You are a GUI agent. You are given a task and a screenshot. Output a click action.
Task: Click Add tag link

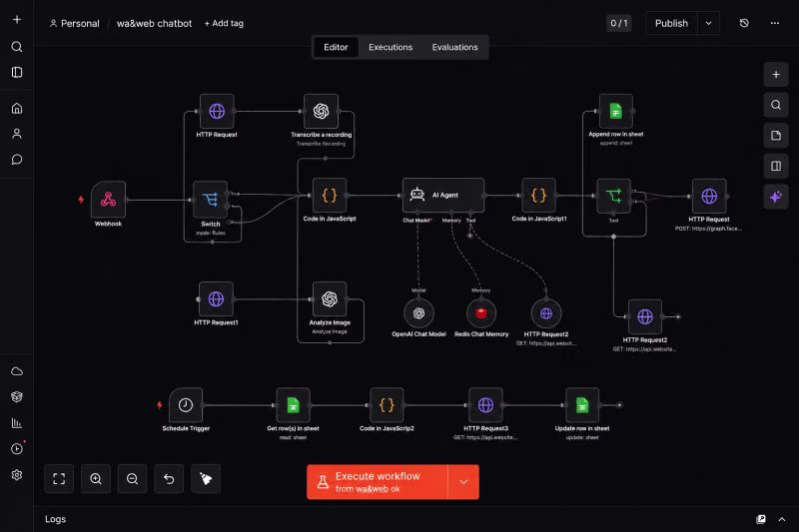pyautogui.click(x=224, y=23)
